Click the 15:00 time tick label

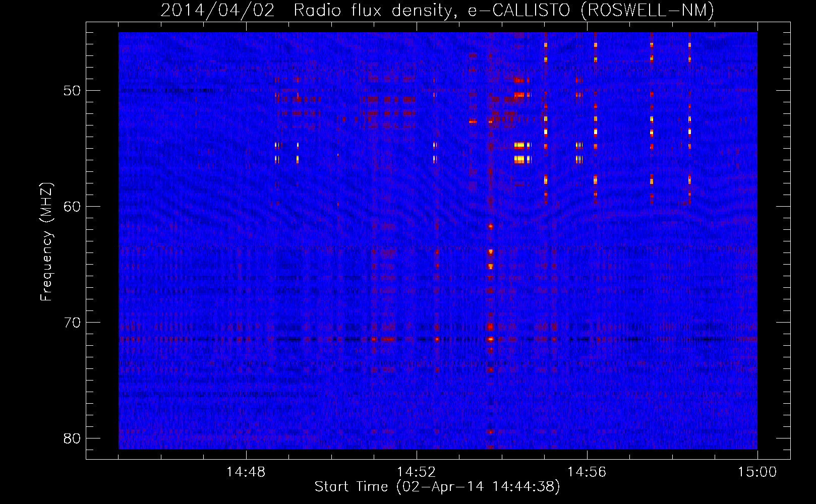[757, 472]
